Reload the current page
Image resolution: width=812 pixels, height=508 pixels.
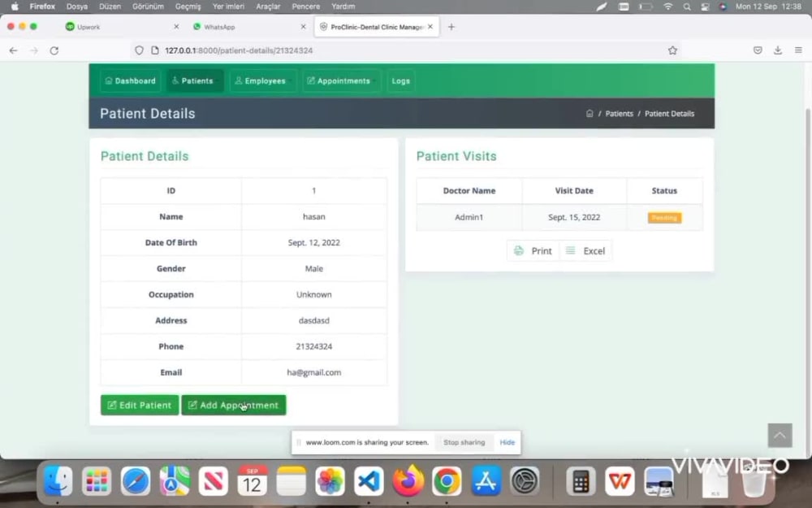(x=54, y=50)
